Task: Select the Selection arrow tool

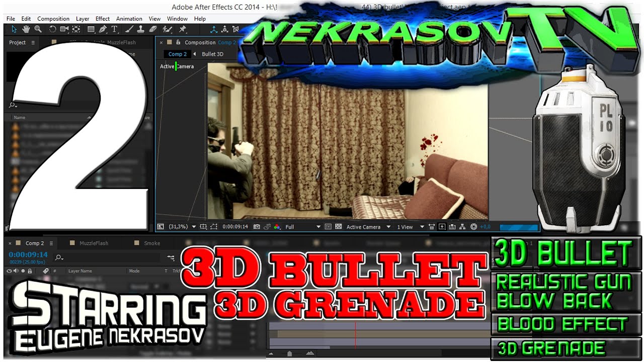Action: pyautogui.click(x=14, y=29)
